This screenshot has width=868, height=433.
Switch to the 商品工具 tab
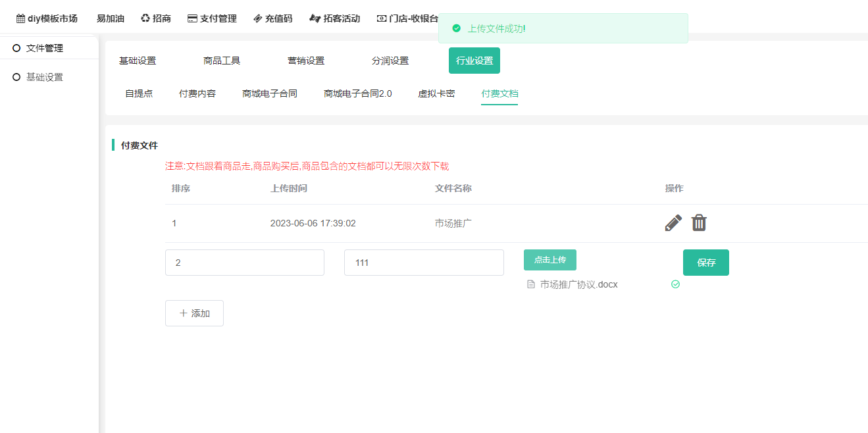tap(222, 61)
